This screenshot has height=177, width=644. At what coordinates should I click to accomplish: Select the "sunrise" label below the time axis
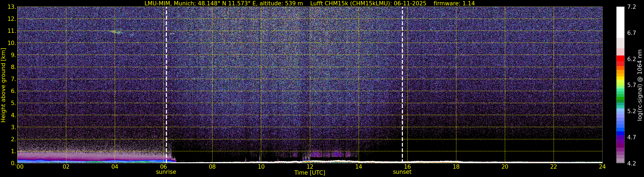point(166,172)
